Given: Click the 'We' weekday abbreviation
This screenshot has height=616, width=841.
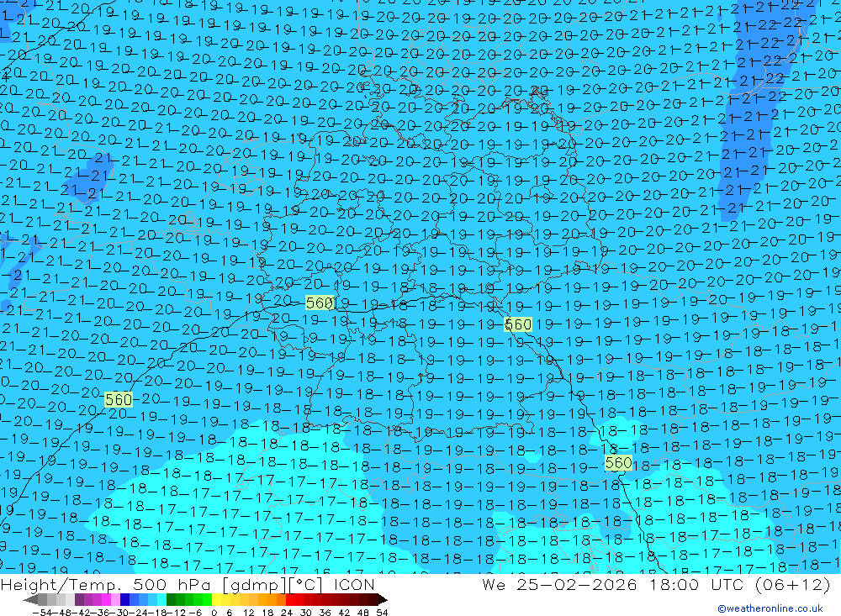Looking at the screenshot, I should coord(494,584).
